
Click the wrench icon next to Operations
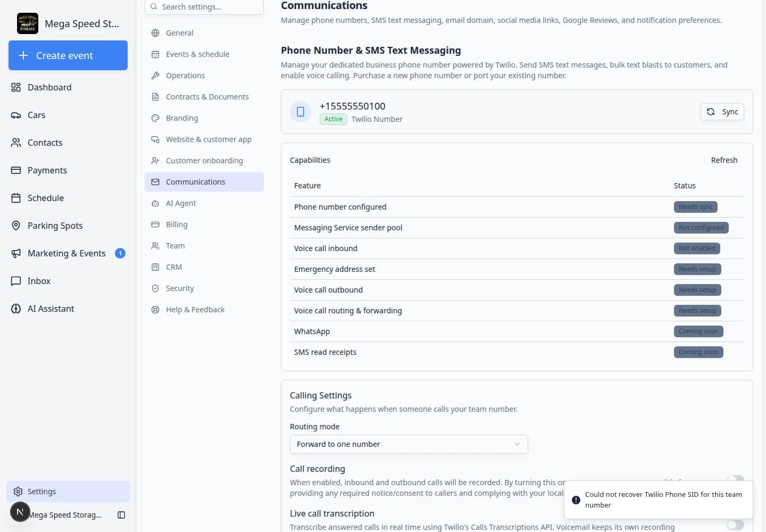coord(155,76)
